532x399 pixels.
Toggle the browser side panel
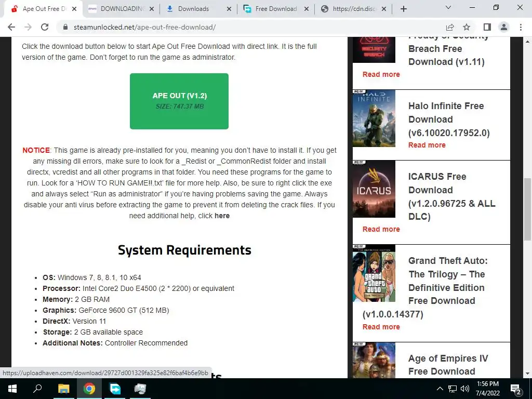click(x=487, y=27)
